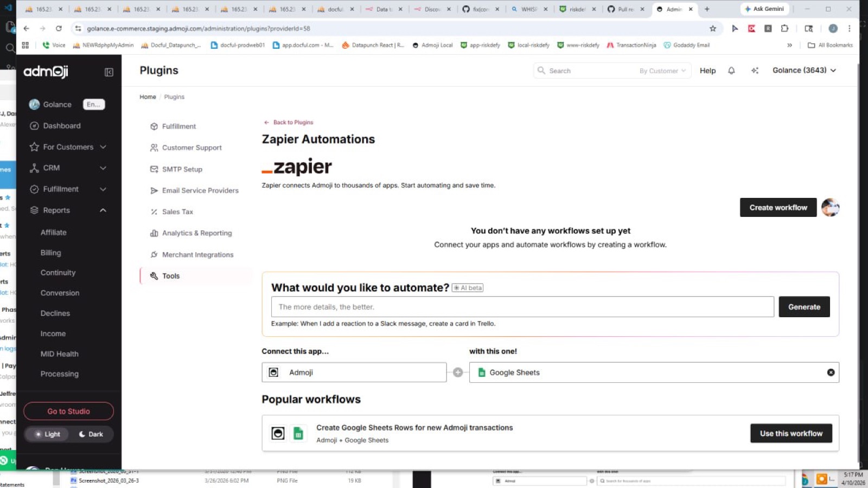The height and width of the screenshot is (488, 868).
Task: Open the Help link in header
Action: click(x=707, y=70)
